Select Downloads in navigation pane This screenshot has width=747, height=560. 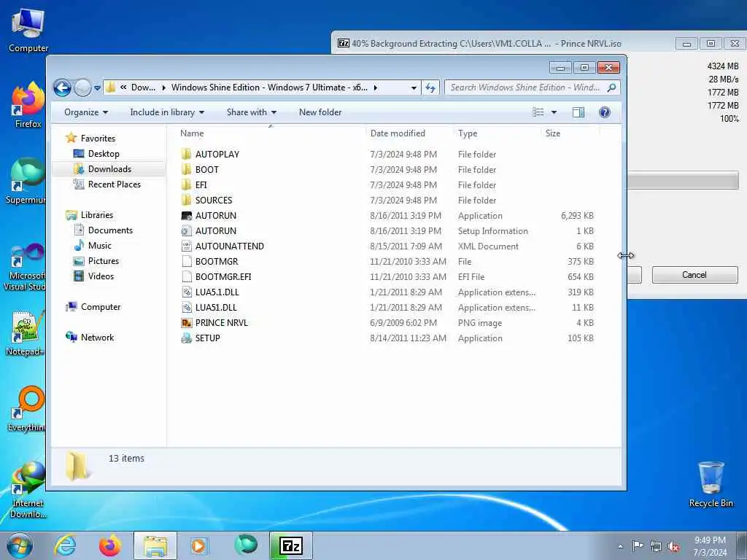109,168
